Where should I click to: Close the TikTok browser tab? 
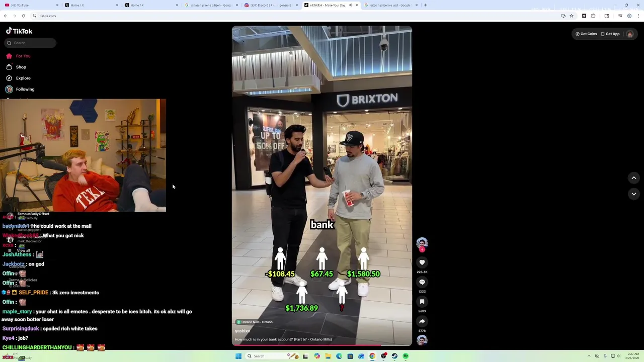pos(357,5)
